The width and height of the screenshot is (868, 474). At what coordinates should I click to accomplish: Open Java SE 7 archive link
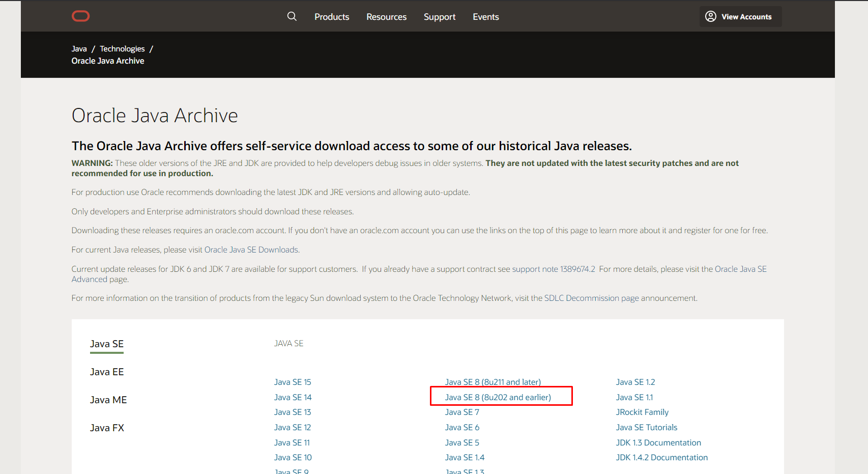coord(462,412)
